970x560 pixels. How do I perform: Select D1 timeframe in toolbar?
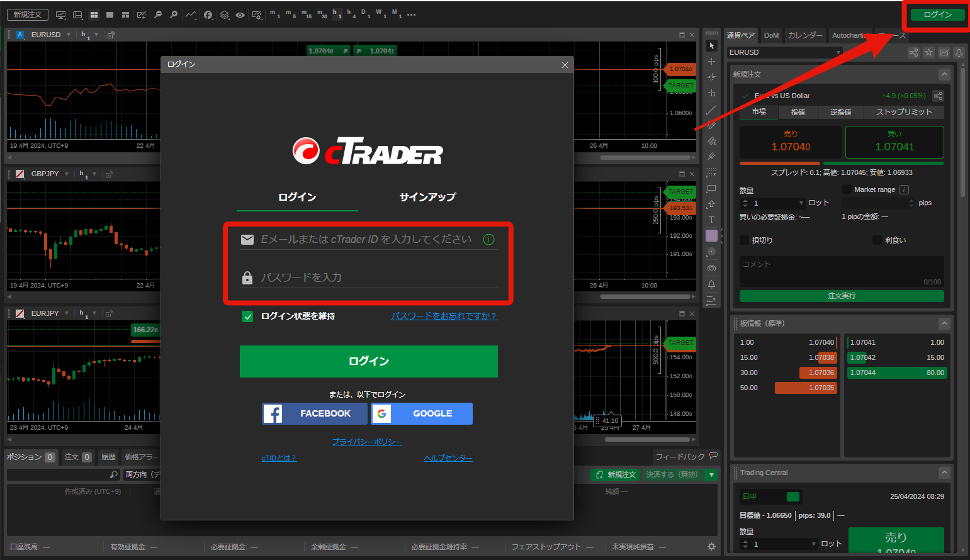[x=365, y=14]
